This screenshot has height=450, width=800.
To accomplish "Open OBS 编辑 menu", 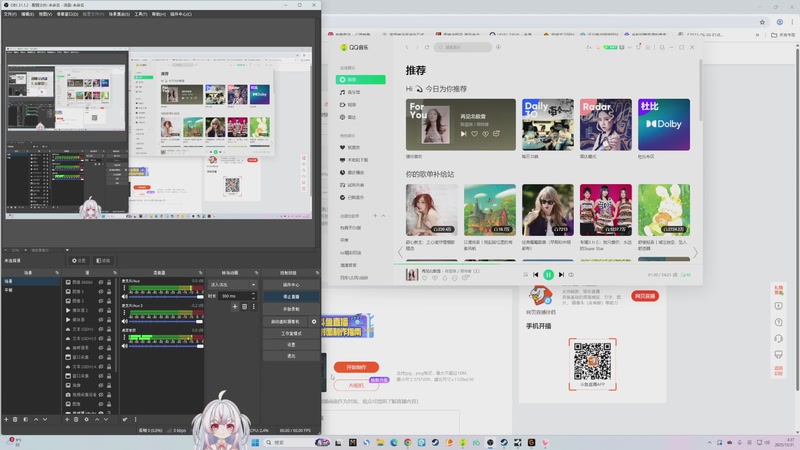I will [28, 14].
